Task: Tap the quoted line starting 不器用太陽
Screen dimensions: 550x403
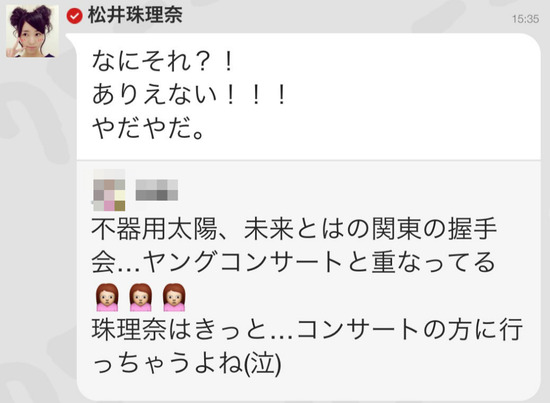Action: click(294, 229)
